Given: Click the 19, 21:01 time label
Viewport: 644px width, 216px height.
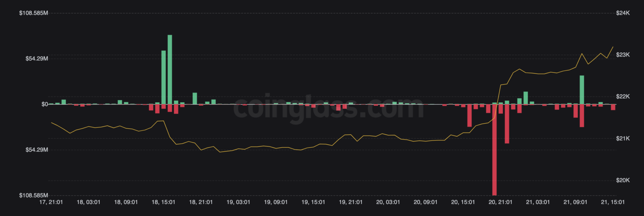Looking at the screenshot, I should tap(351, 202).
